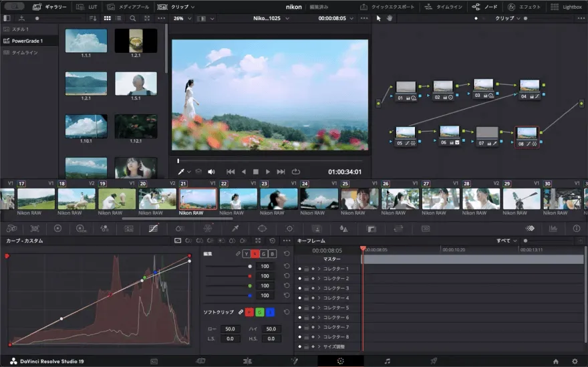Open the Color Wheels palette icon
The width and height of the screenshot is (588, 367).
[57, 228]
